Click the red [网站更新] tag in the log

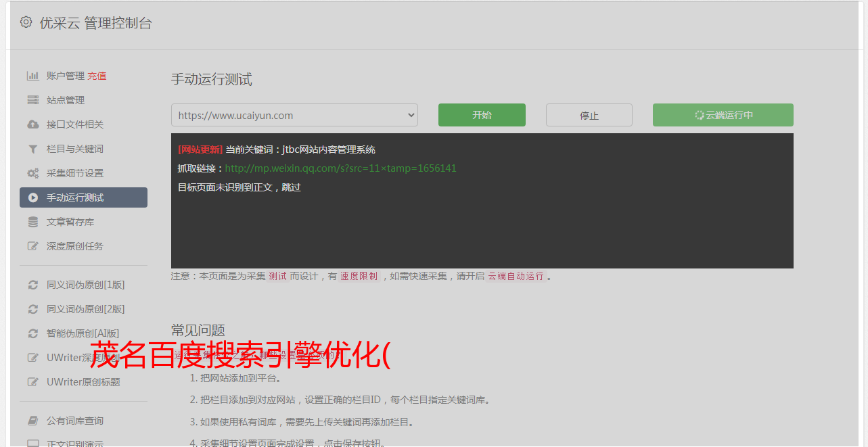click(x=200, y=149)
